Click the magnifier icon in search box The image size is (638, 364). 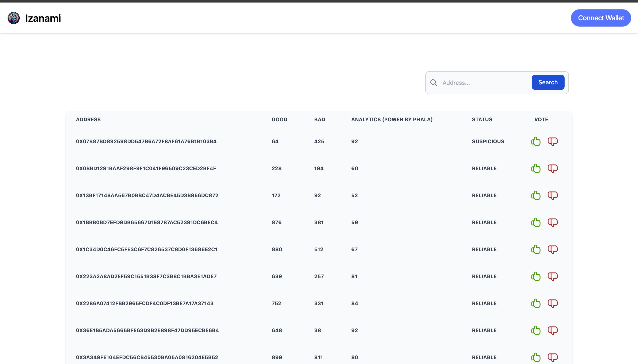point(434,83)
